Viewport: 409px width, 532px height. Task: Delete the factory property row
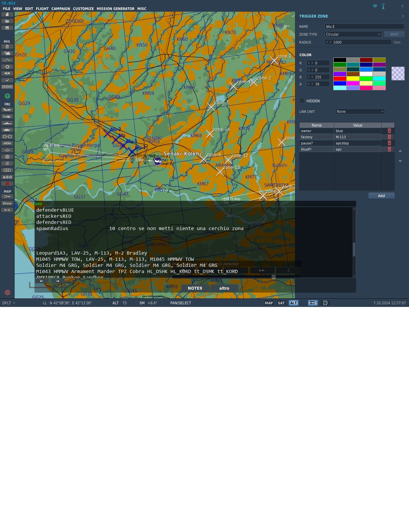pyautogui.click(x=389, y=137)
